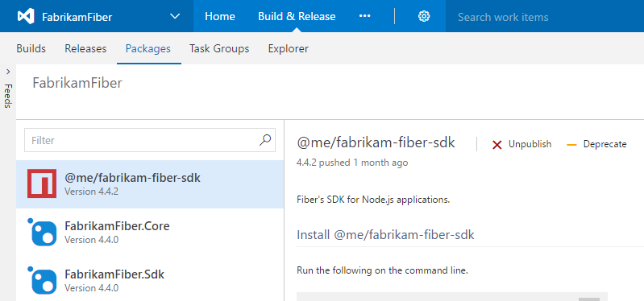The height and width of the screenshot is (301, 644).
Task: Select the red npm package icon
Action: [42, 183]
